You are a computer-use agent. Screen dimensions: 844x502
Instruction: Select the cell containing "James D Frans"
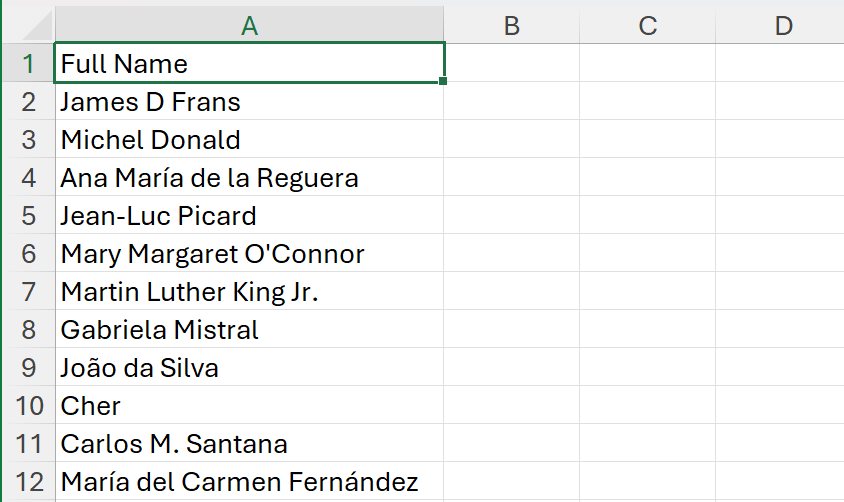pyautogui.click(x=249, y=102)
